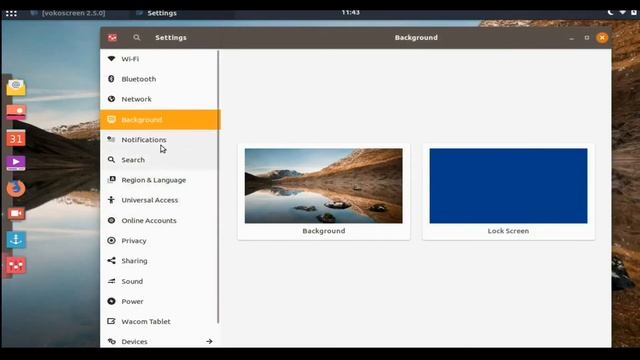This screenshot has width=640, height=360.
Task: Click the Wi-Fi icon in sidebar
Action: coord(111,59)
